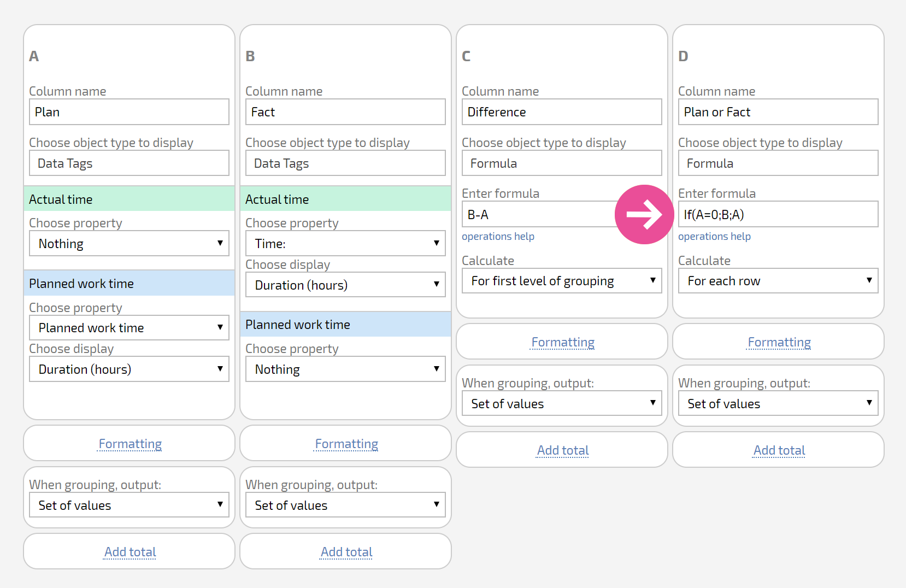Expand the "For first level of grouping" Calculate dropdown

[x=562, y=280]
